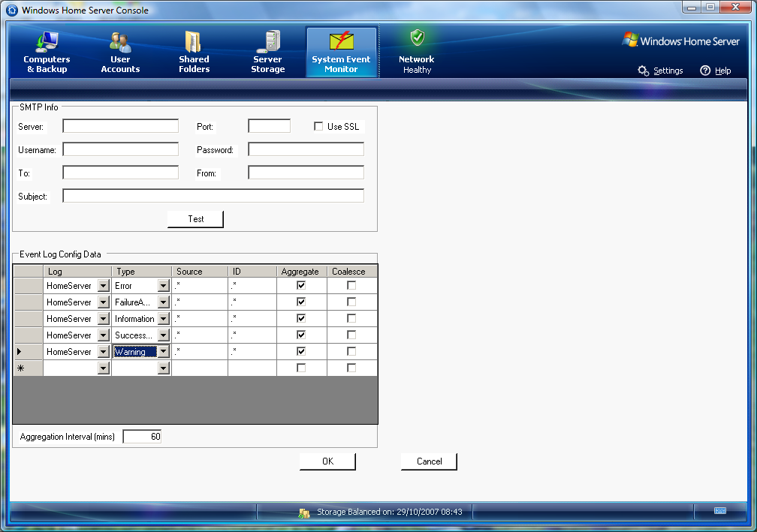Click the Cancel button

pos(430,461)
